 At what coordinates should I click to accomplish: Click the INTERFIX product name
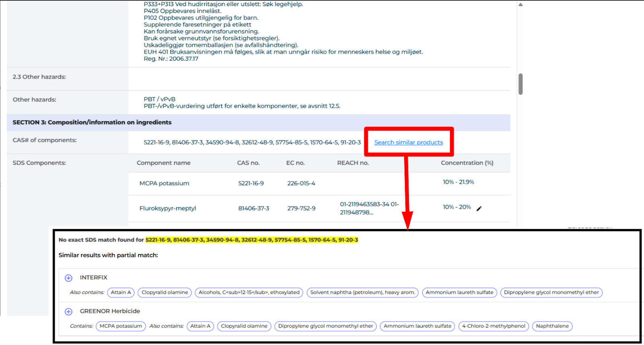[x=93, y=278]
